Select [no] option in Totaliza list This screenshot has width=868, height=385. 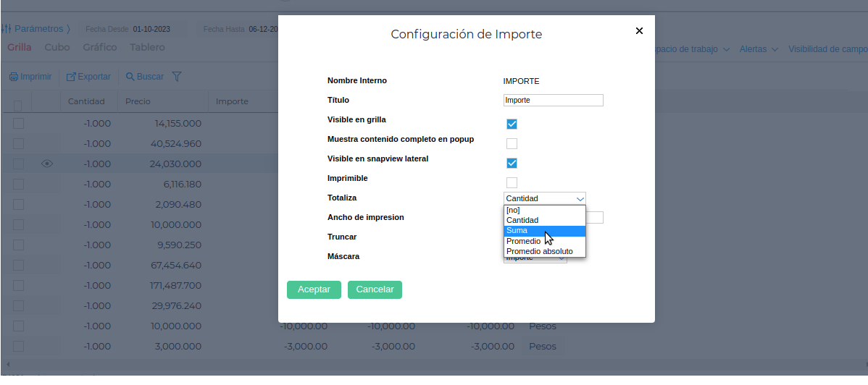(545, 210)
